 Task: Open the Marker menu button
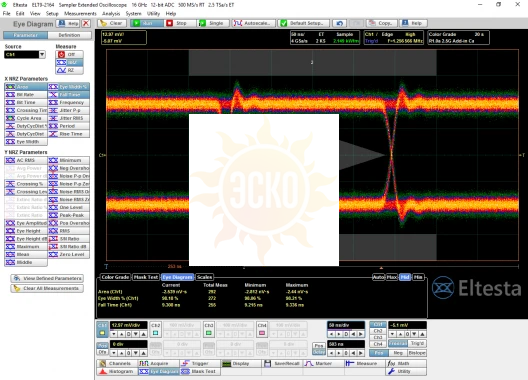(x=323, y=363)
